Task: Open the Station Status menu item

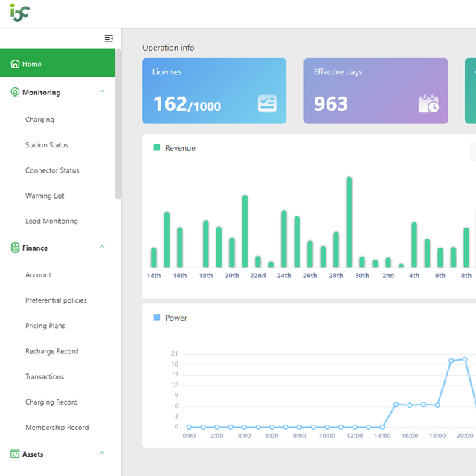Action: 47,145
